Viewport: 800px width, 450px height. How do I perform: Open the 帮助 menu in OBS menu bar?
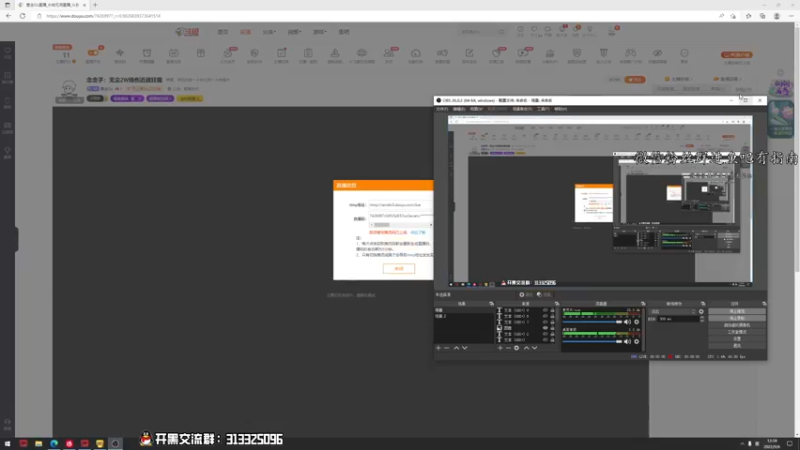tap(560, 109)
